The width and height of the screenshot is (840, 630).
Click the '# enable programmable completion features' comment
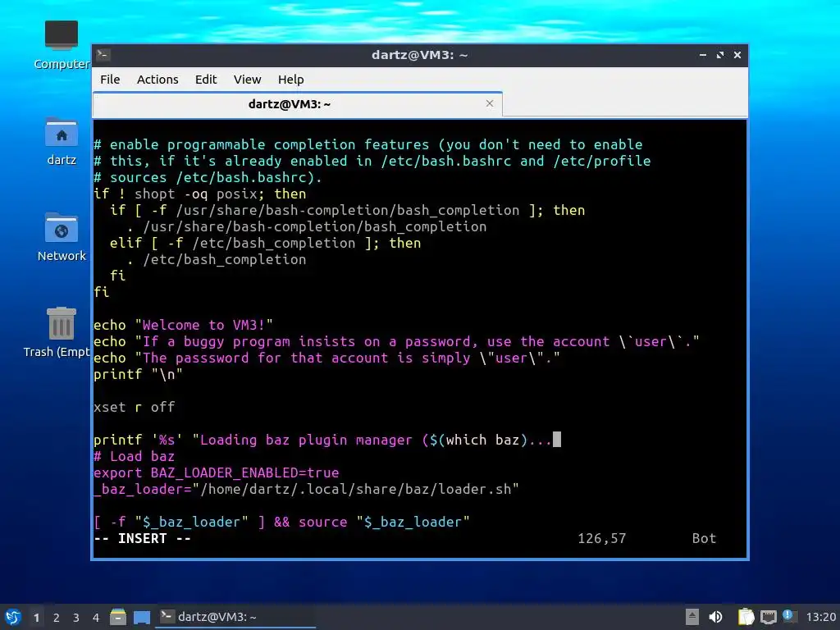click(368, 144)
